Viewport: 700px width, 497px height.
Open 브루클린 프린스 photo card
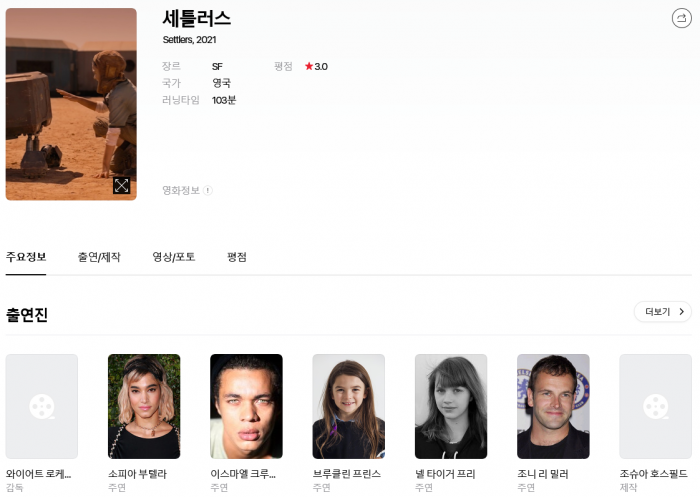click(348, 406)
